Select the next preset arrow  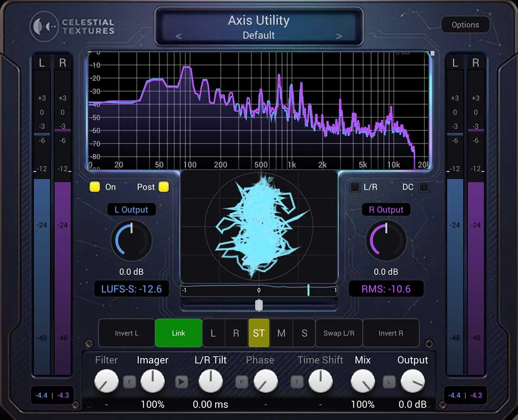point(339,36)
